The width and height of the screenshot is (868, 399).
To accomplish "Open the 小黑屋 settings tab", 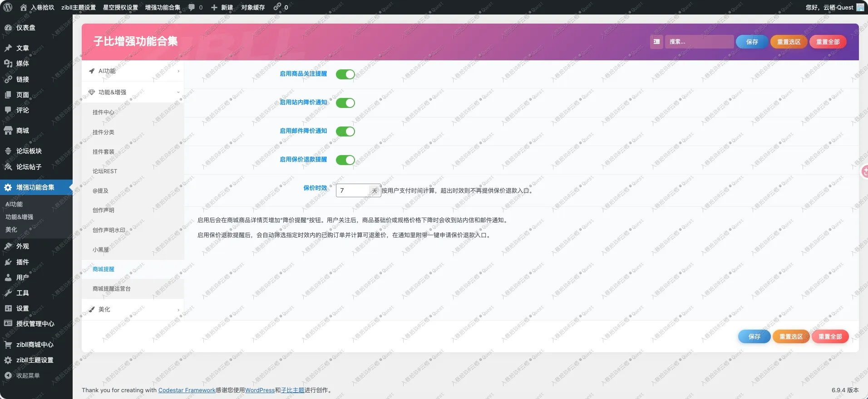I will [x=133, y=250].
